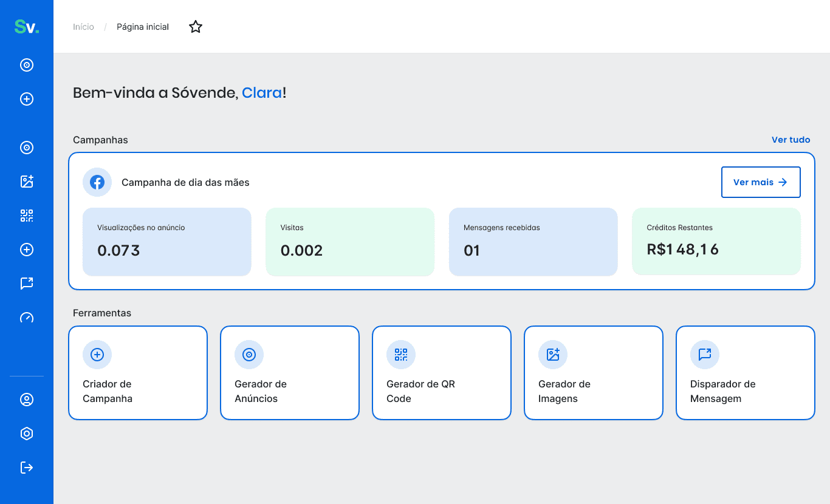
Task: Select the Página inicial breadcrumb item
Action: (x=143, y=27)
